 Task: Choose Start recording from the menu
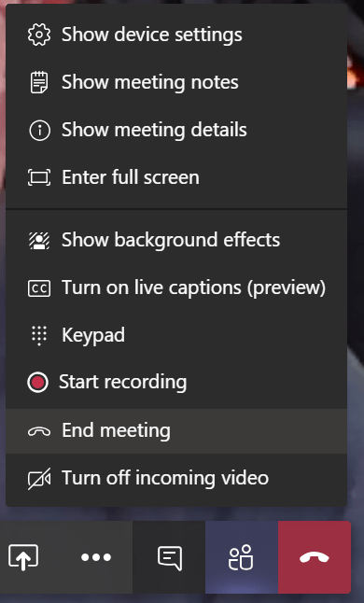tap(176, 383)
